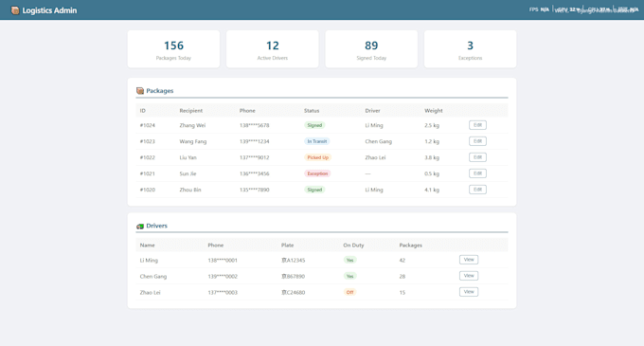The width and height of the screenshot is (644, 346).
Task: Click phone number 137****9012
Action: (254, 157)
